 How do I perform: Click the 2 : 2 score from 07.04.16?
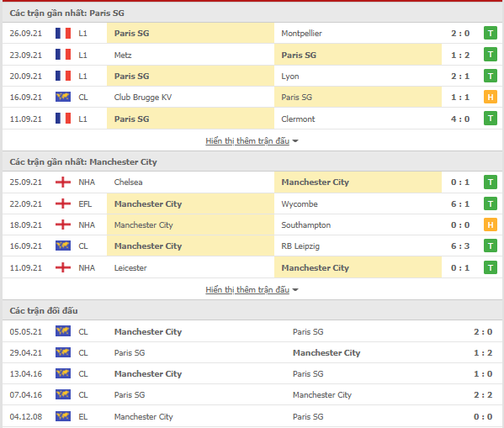pyautogui.click(x=483, y=394)
